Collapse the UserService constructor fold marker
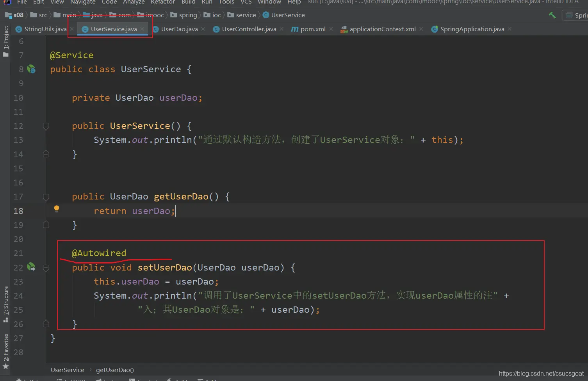This screenshot has width=588, height=381. pos(46,126)
